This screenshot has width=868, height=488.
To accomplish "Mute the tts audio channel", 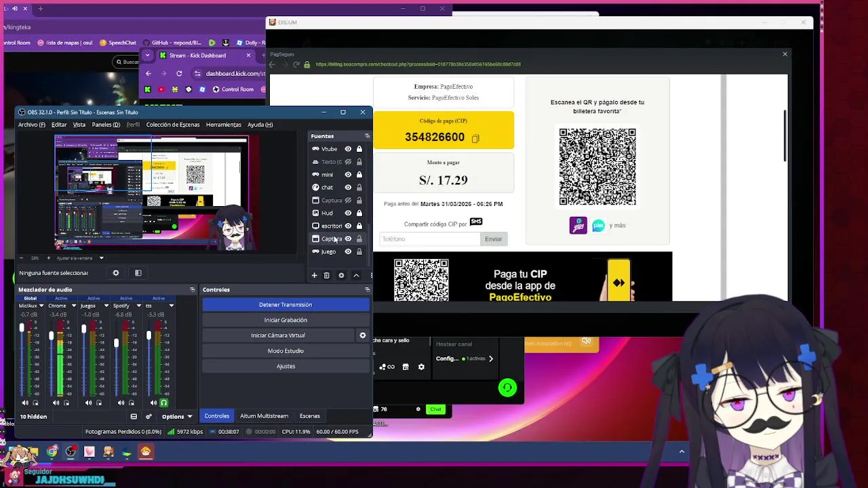I will pyautogui.click(x=153, y=403).
